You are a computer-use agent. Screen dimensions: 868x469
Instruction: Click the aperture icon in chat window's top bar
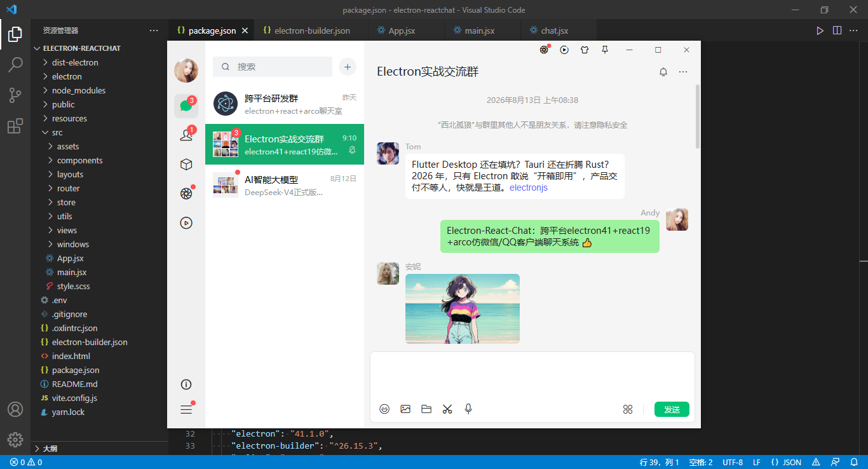pos(544,50)
